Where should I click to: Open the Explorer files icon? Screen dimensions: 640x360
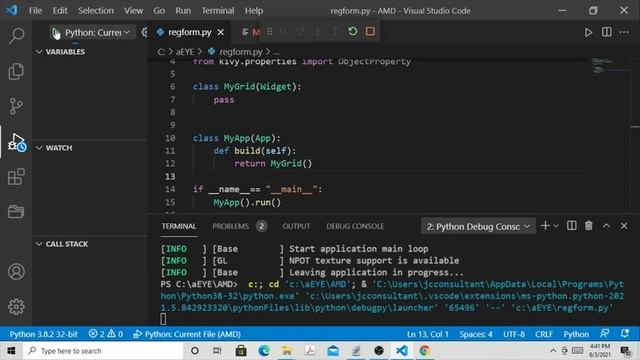tap(16, 71)
